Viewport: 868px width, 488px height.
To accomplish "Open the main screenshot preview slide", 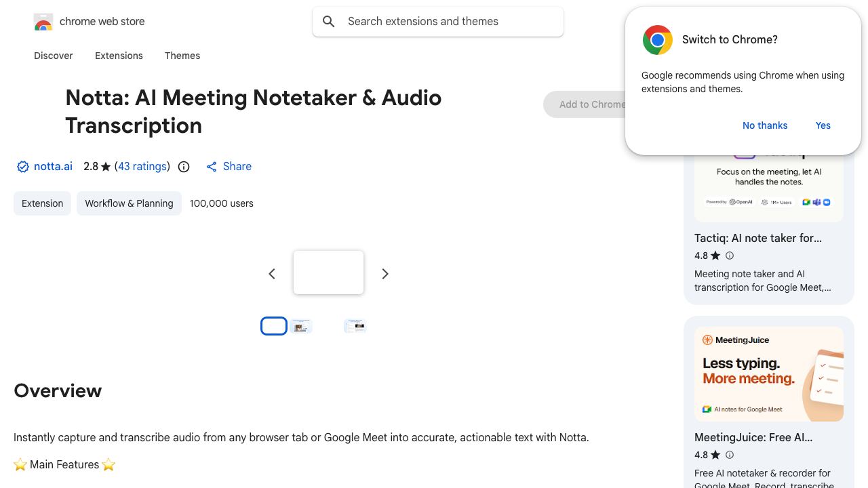I will point(328,272).
